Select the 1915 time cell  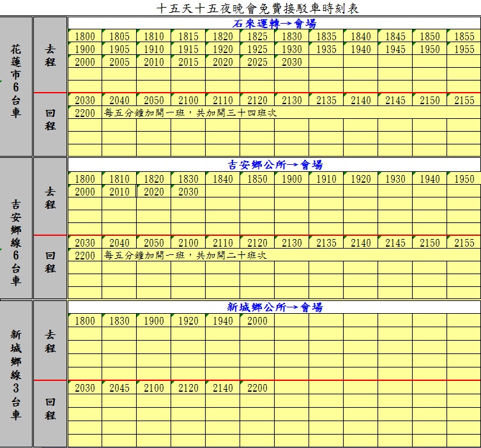(188, 49)
